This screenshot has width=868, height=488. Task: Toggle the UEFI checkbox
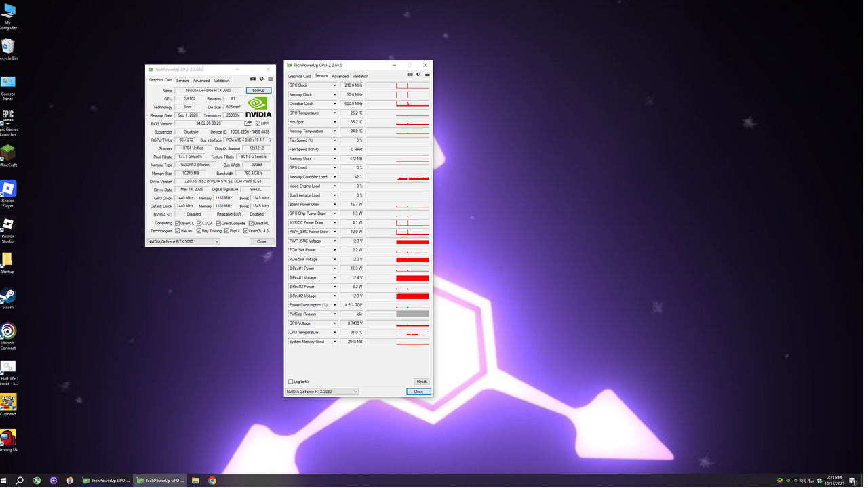pyautogui.click(x=258, y=124)
